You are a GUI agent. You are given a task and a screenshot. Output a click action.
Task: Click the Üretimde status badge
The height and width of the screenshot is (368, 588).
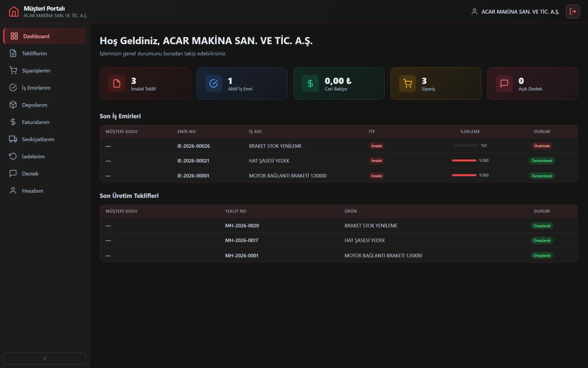click(x=542, y=146)
